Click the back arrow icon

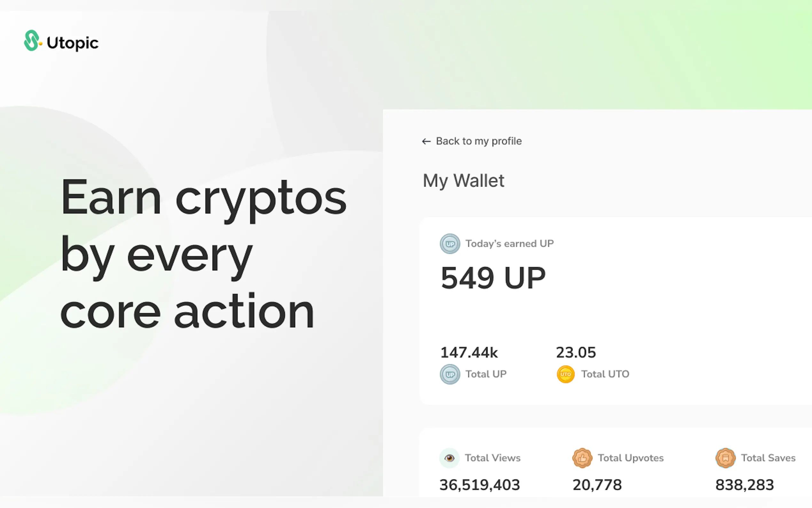point(426,141)
